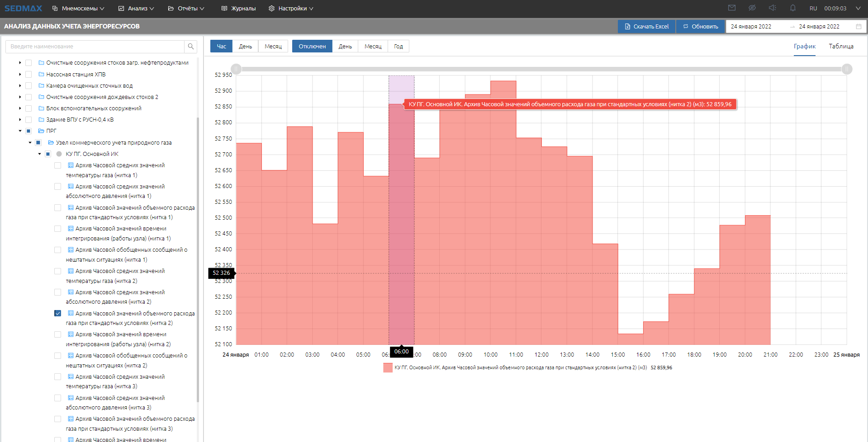Open notifications bell icon

point(793,8)
